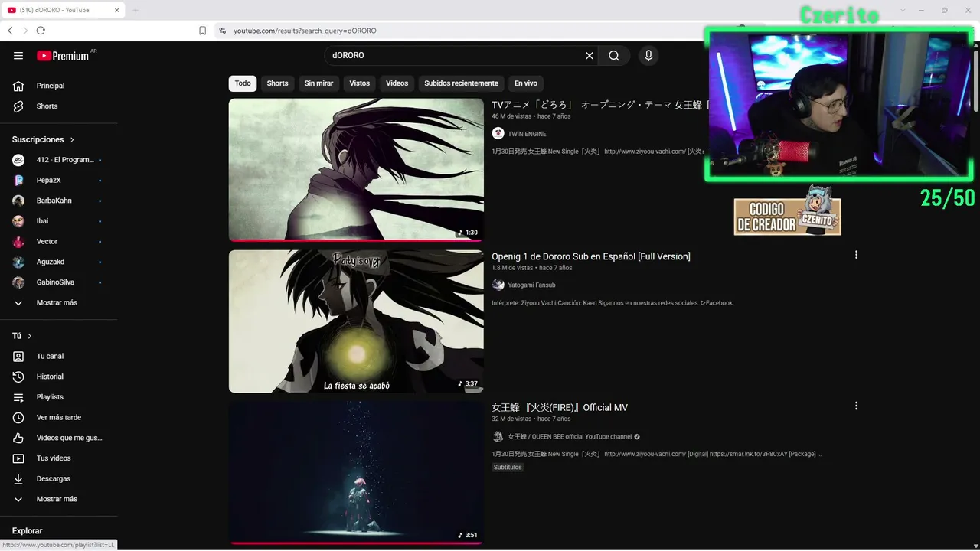Open Aguzakd channel avatar
980x551 pixels.
coord(18,262)
